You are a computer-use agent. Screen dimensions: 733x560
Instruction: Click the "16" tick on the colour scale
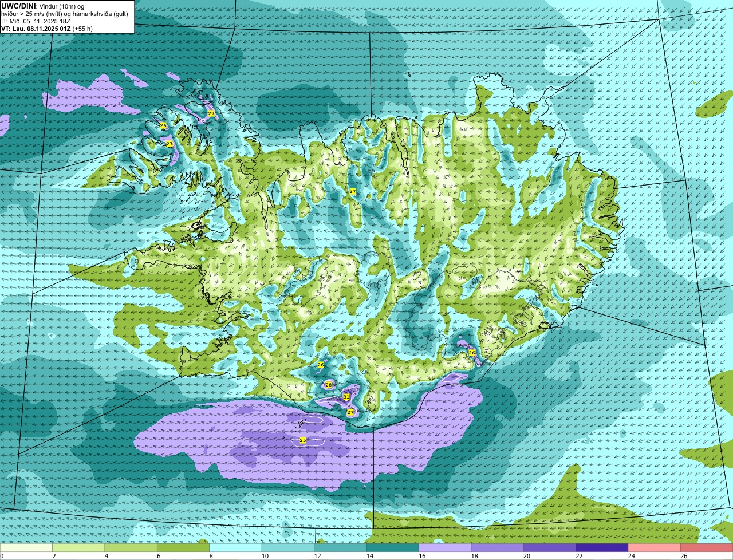[421, 556]
